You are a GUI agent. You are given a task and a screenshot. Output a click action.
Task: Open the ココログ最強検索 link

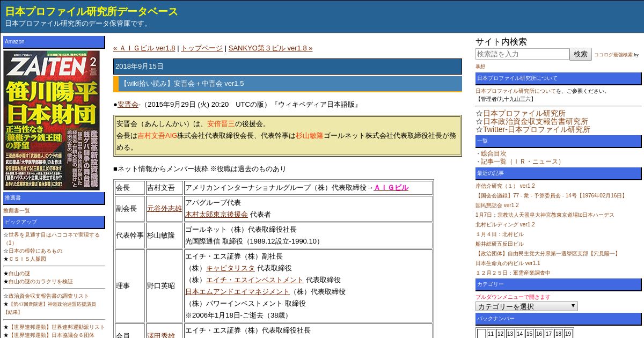pyautogui.click(x=613, y=55)
